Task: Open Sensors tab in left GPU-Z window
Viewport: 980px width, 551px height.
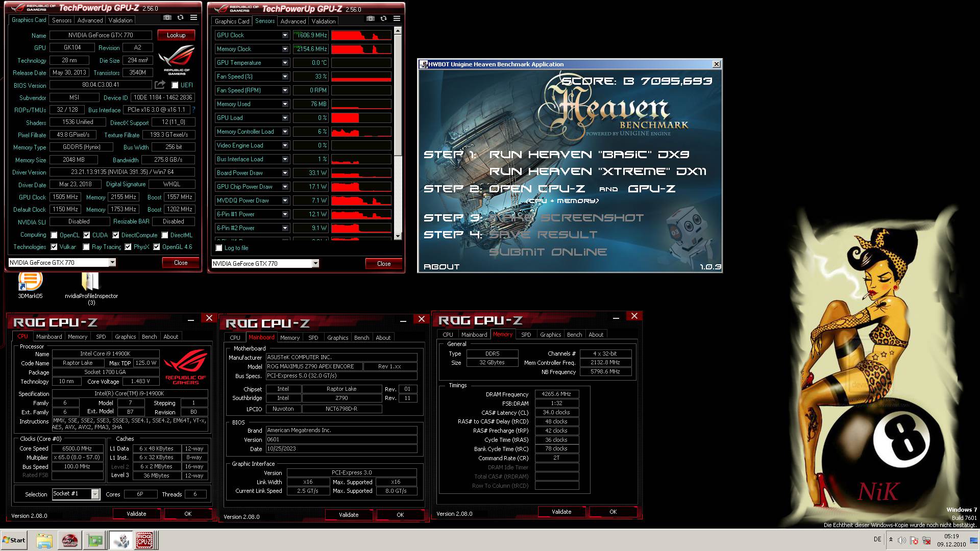Action: pyautogui.click(x=62, y=20)
